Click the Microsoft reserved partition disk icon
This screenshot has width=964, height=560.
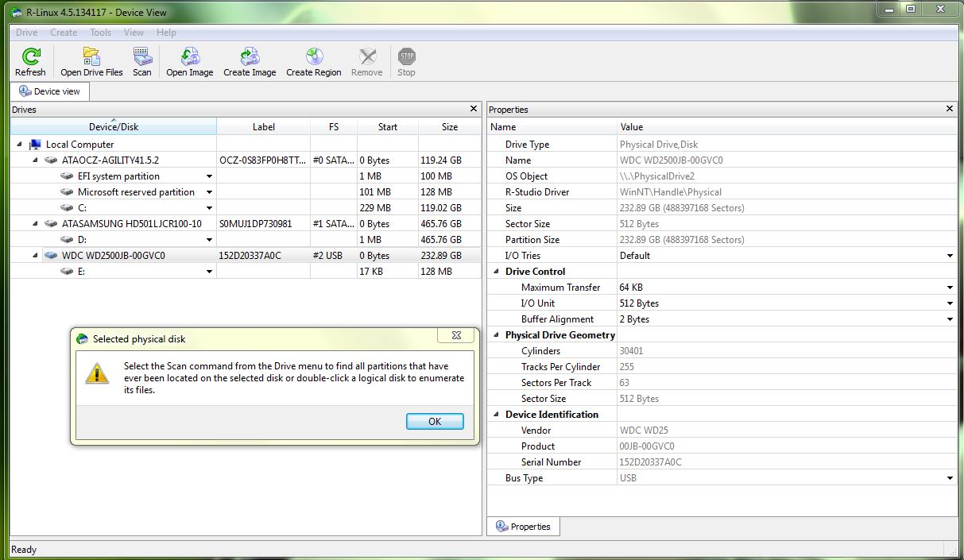[67, 192]
